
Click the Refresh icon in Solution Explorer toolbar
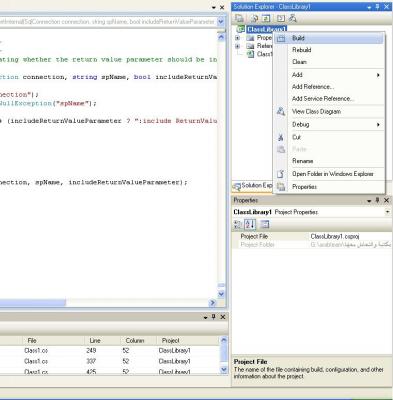pos(266,18)
